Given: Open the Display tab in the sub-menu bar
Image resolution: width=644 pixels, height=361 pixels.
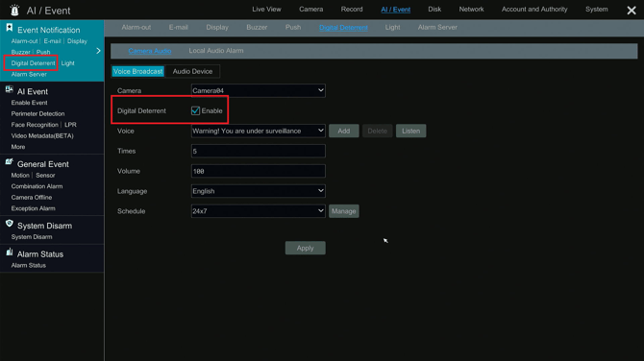Looking at the screenshot, I should pyautogui.click(x=217, y=28).
